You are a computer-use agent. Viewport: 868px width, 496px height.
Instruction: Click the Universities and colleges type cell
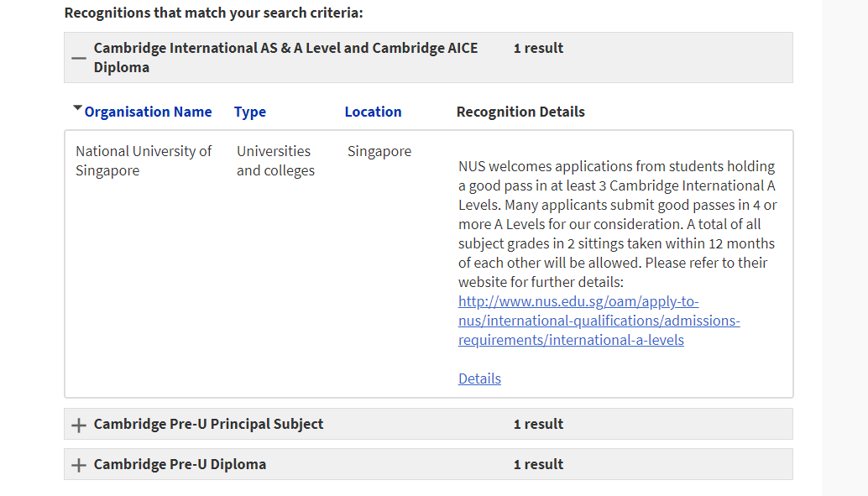pyautogui.click(x=275, y=160)
